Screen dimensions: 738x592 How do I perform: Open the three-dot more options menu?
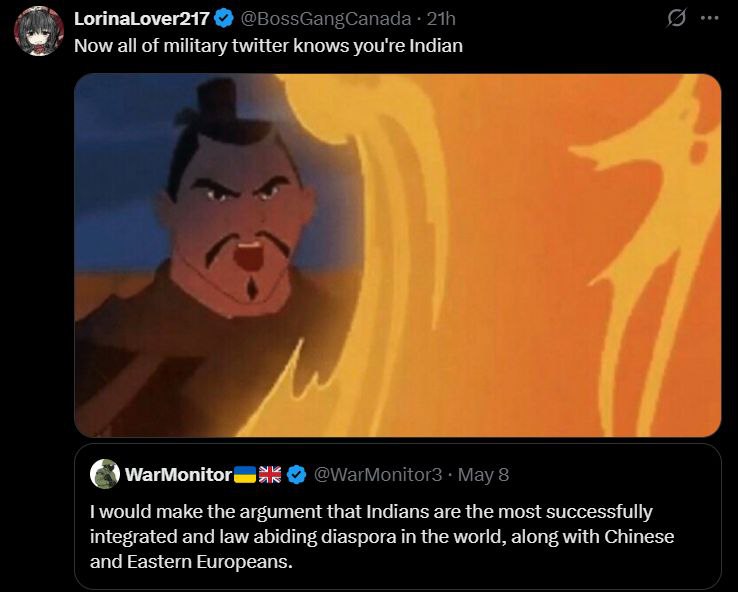point(709,18)
